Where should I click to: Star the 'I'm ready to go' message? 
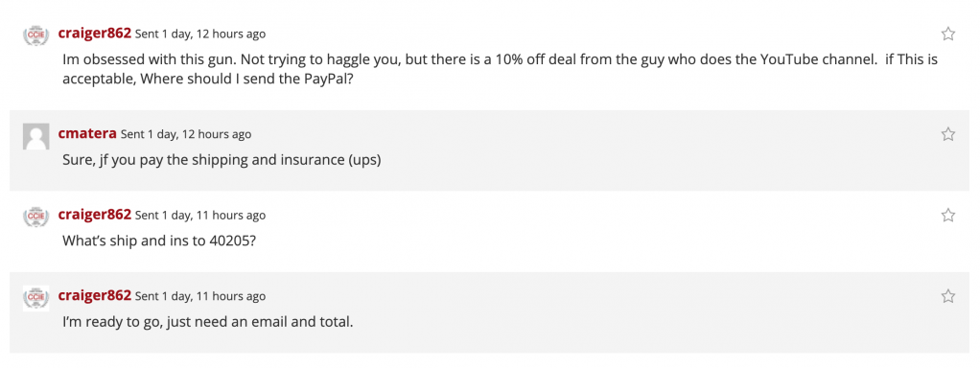(948, 296)
